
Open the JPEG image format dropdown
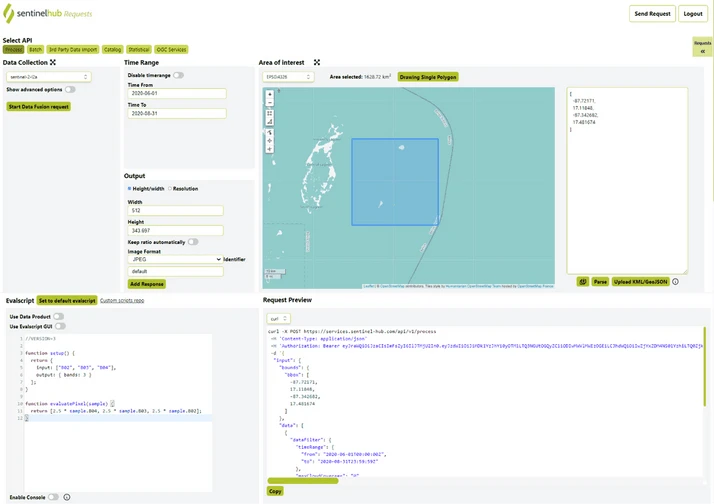pos(175,259)
